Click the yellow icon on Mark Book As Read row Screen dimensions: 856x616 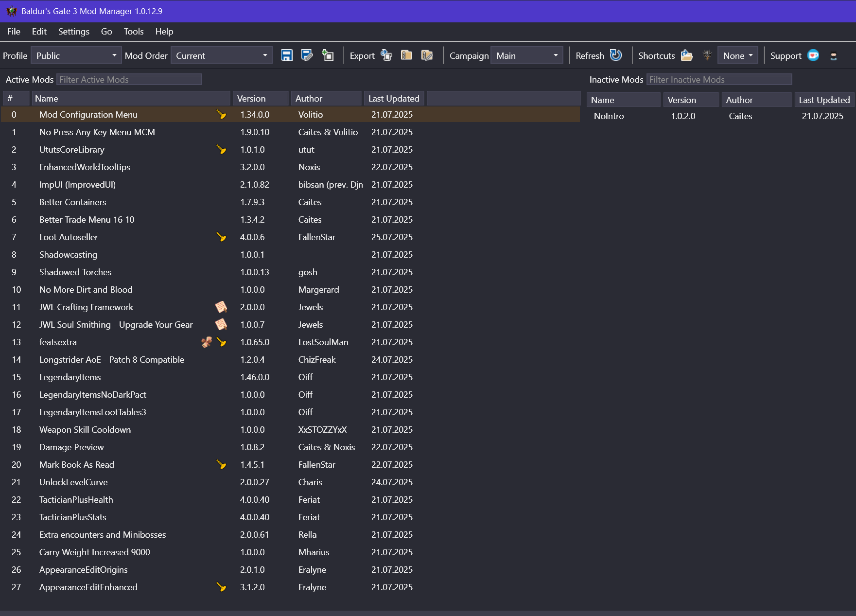[x=221, y=465]
